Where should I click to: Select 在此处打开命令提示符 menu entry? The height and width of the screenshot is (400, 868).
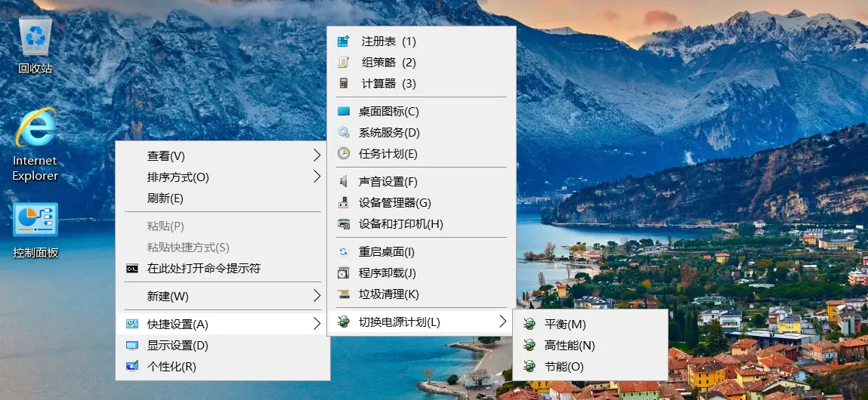(x=223, y=269)
